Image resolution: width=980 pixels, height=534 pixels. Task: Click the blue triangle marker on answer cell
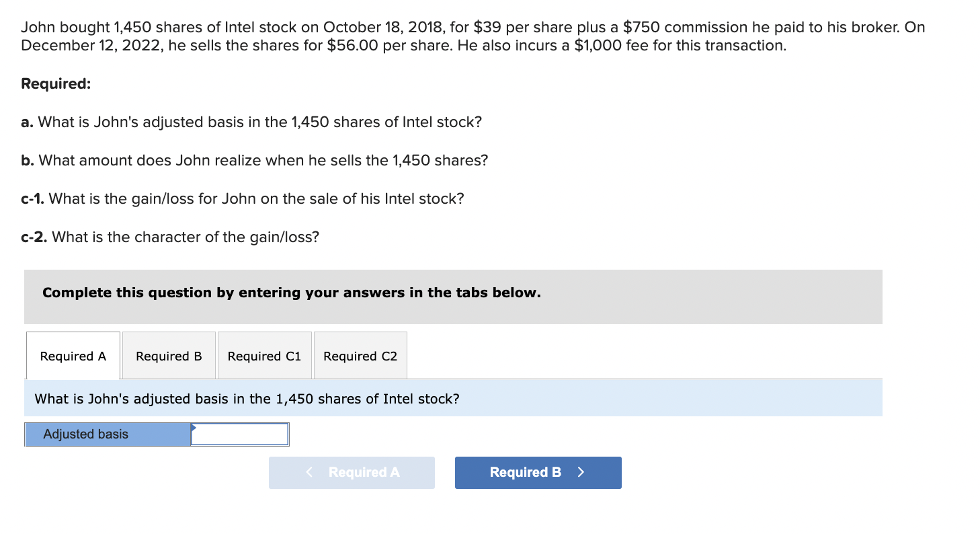[x=194, y=427]
